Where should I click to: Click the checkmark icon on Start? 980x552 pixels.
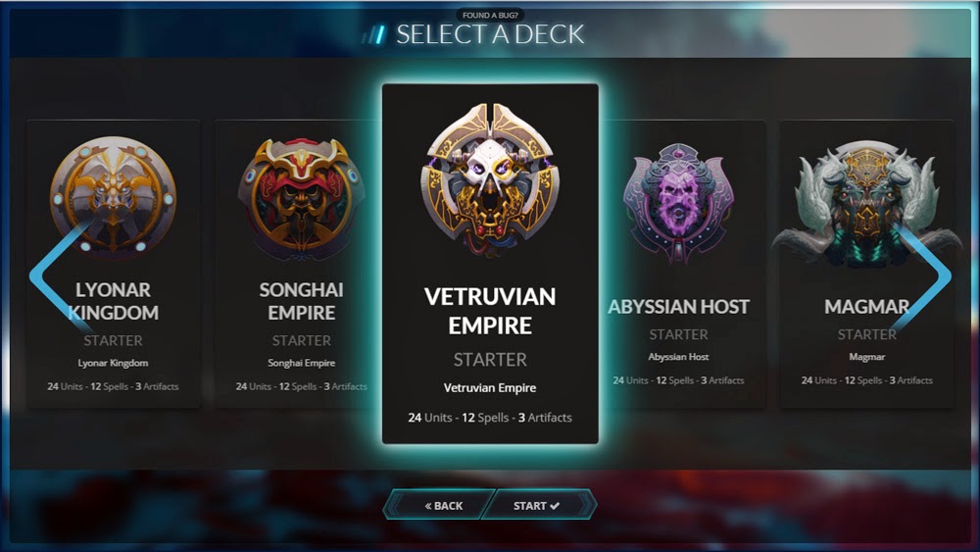[x=555, y=506]
